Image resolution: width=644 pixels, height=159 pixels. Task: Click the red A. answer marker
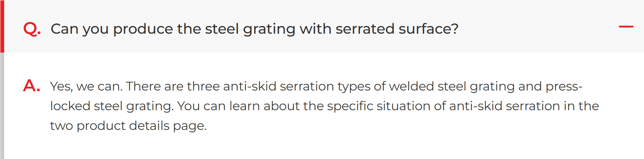coord(31,86)
